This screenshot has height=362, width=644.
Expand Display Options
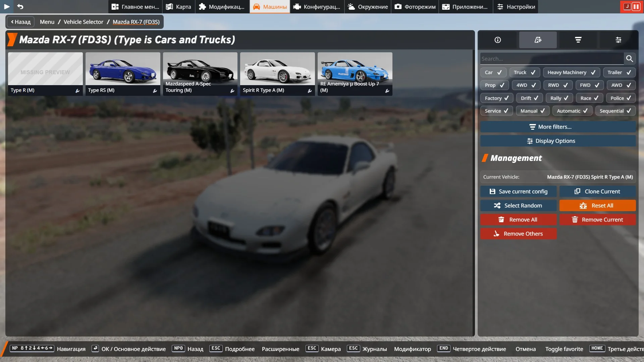point(558,141)
